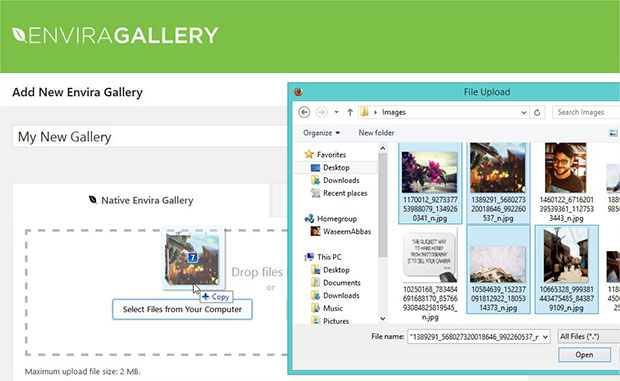Open Downloads under This PC
Screen dimensions: 620x381
click(335, 295)
